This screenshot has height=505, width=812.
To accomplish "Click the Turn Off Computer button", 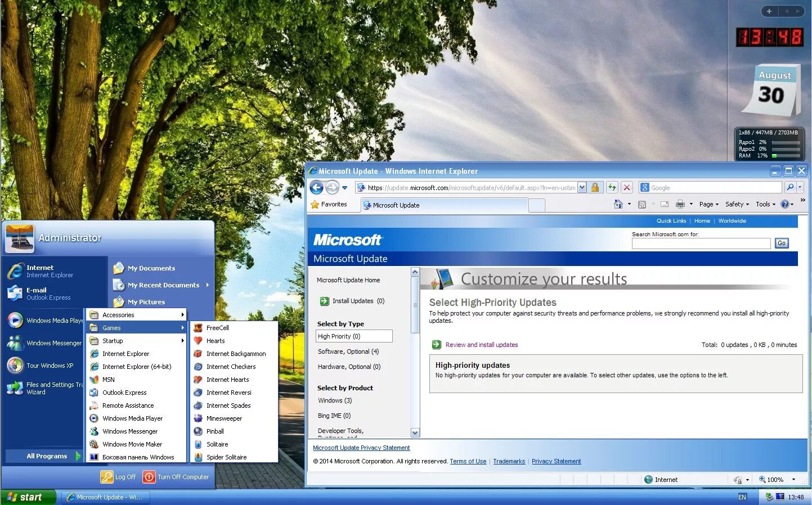I will click(176, 477).
